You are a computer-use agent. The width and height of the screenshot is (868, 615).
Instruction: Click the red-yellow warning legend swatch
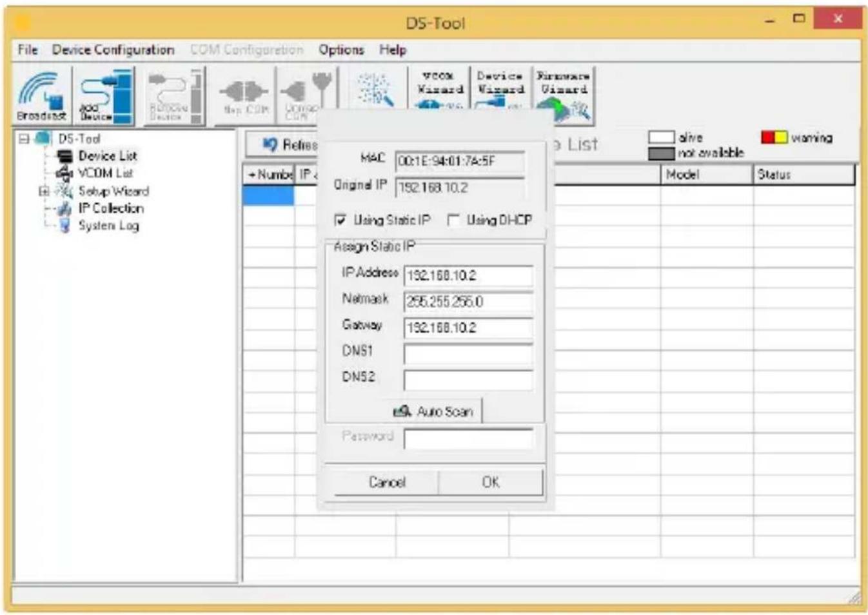[774, 137]
